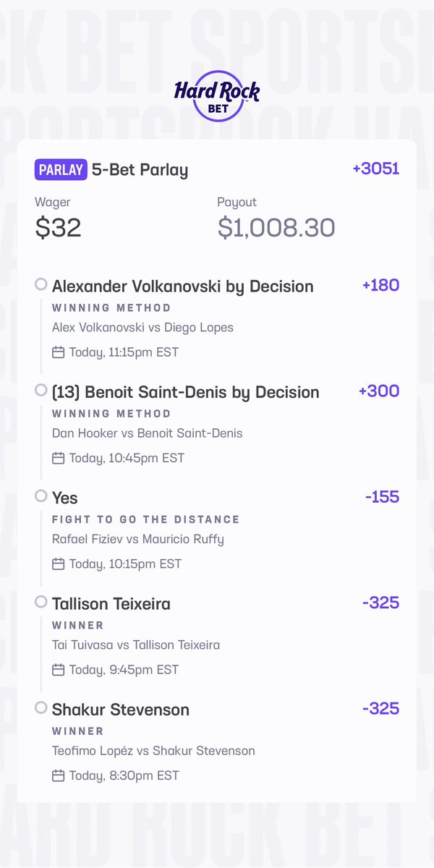
Task: Click calendar icon beside Today, 10:15pm EST
Action: 59,563
